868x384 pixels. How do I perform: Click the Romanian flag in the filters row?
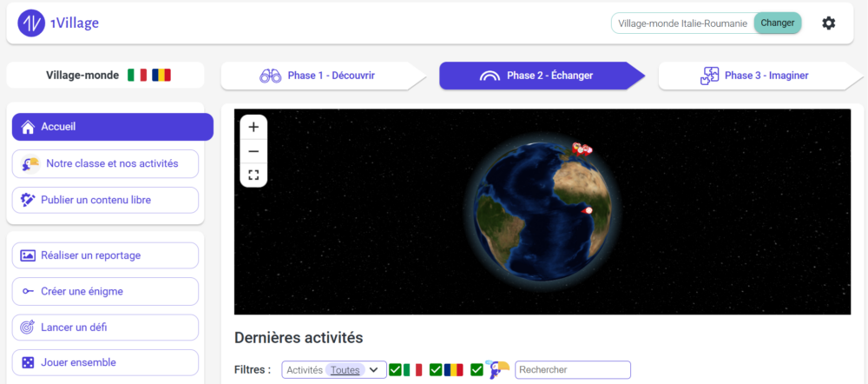pos(453,369)
